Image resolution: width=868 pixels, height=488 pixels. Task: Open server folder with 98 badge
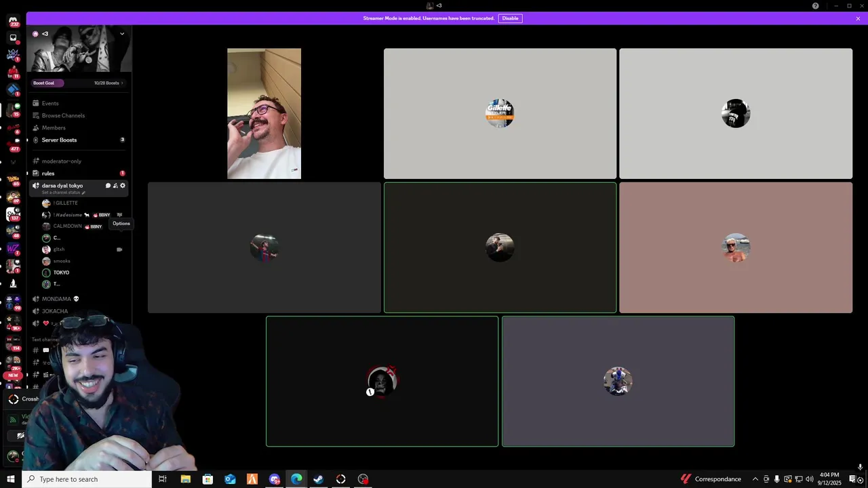pos(13,302)
